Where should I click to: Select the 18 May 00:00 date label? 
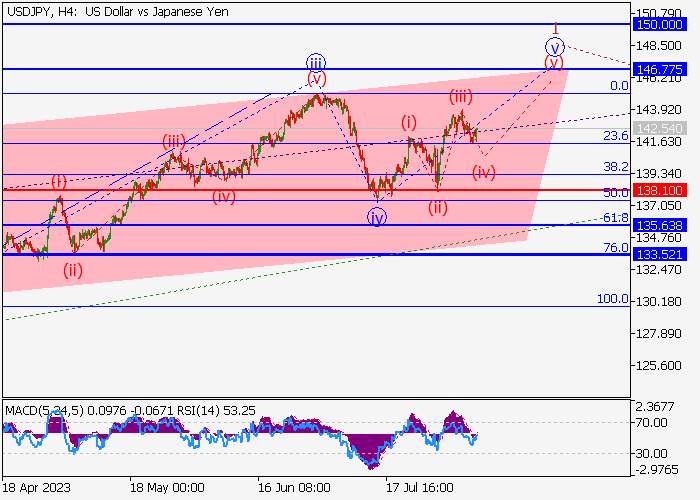pos(167,487)
